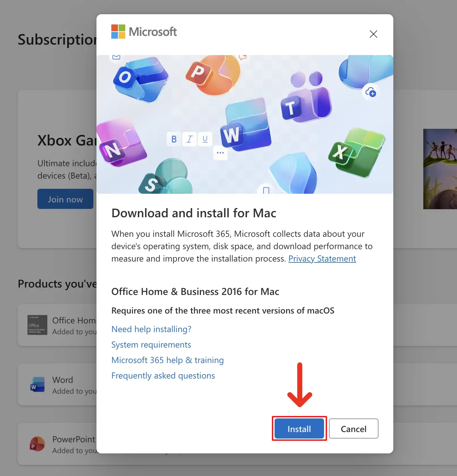Click the Bold B formatting icon
Viewport: 457px width, 476px height.
click(174, 139)
